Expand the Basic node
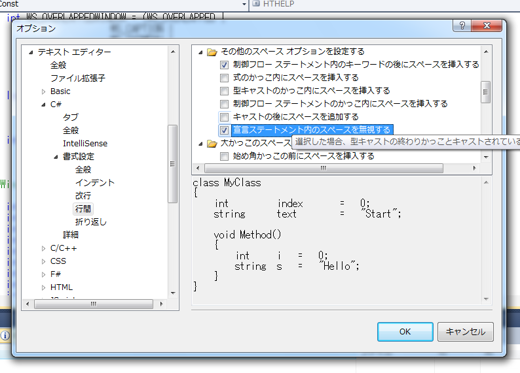Viewport: 520px width, 373px height. click(x=43, y=91)
